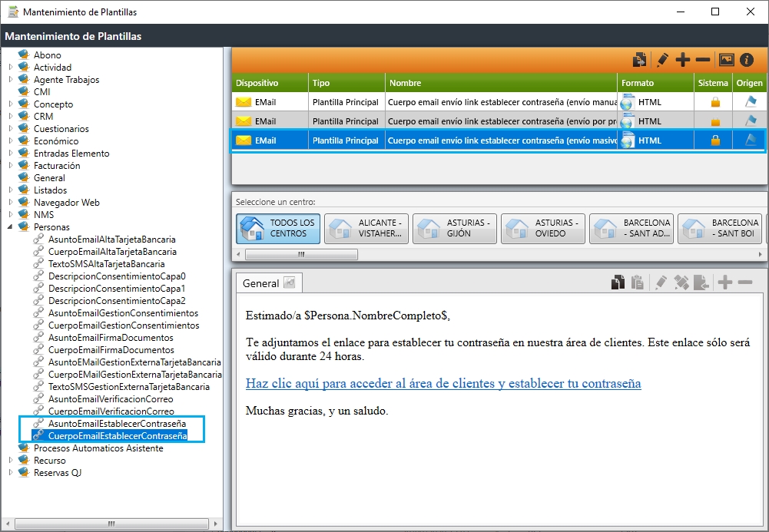Switch to the General tab

tap(269, 283)
